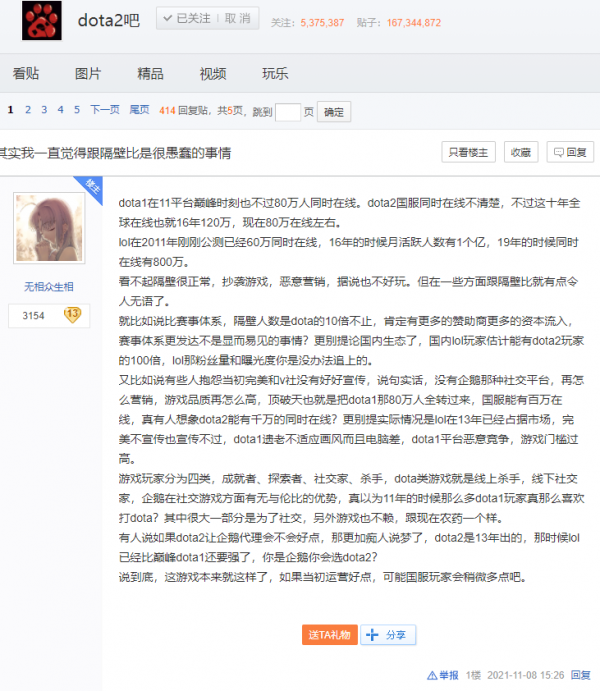Focus the jump-to-page number input field
The height and width of the screenshot is (691, 600).
point(288,112)
